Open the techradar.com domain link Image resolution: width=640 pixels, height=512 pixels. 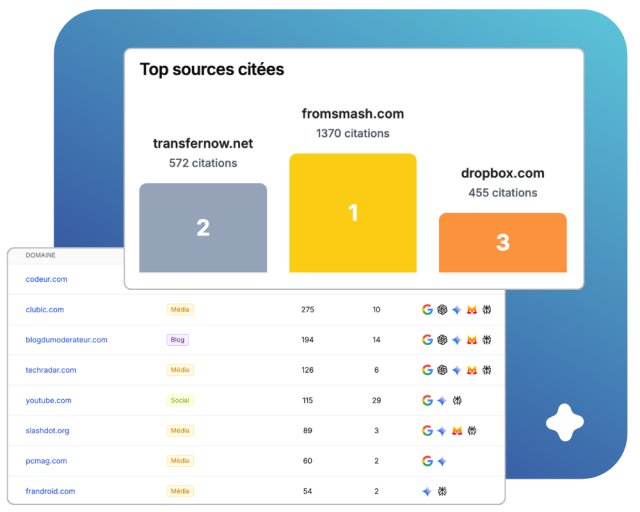51,370
